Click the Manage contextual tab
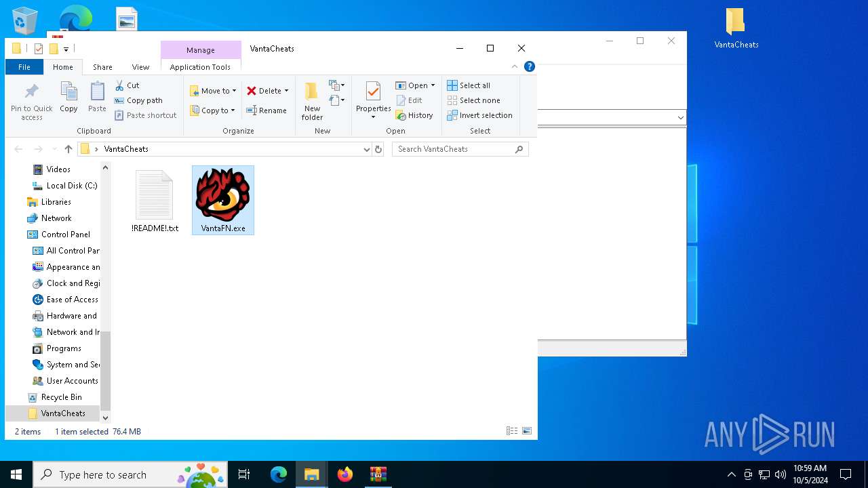Viewport: 868px width, 488px height. pyautogui.click(x=201, y=50)
